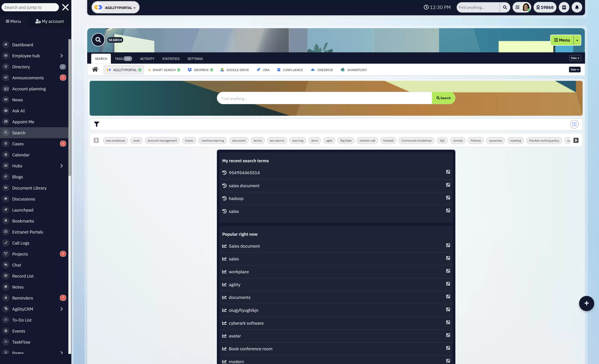The image size is (599, 364).
Task: Expand the Employee hub submenu
Action: (x=62, y=56)
